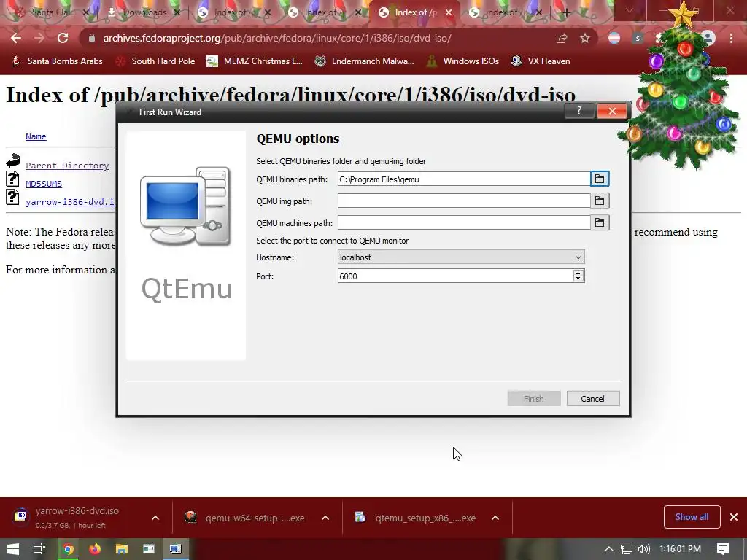
Task: Open the Parent Directory link
Action: [67, 166]
